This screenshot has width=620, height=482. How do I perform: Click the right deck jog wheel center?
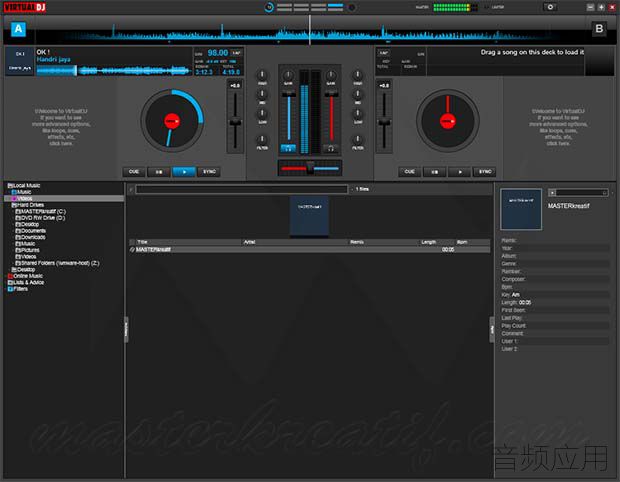(x=448, y=121)
